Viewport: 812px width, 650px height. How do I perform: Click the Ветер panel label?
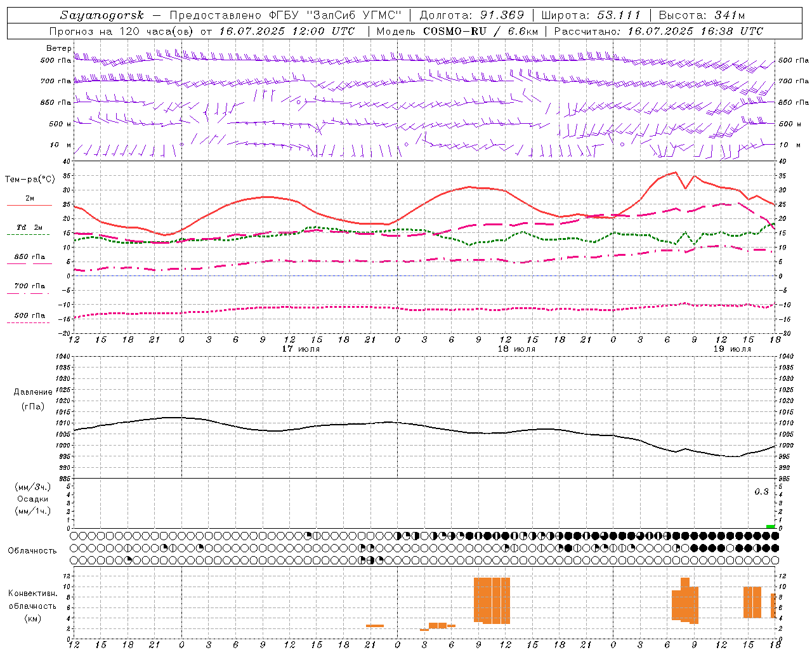tap(58, 48)
